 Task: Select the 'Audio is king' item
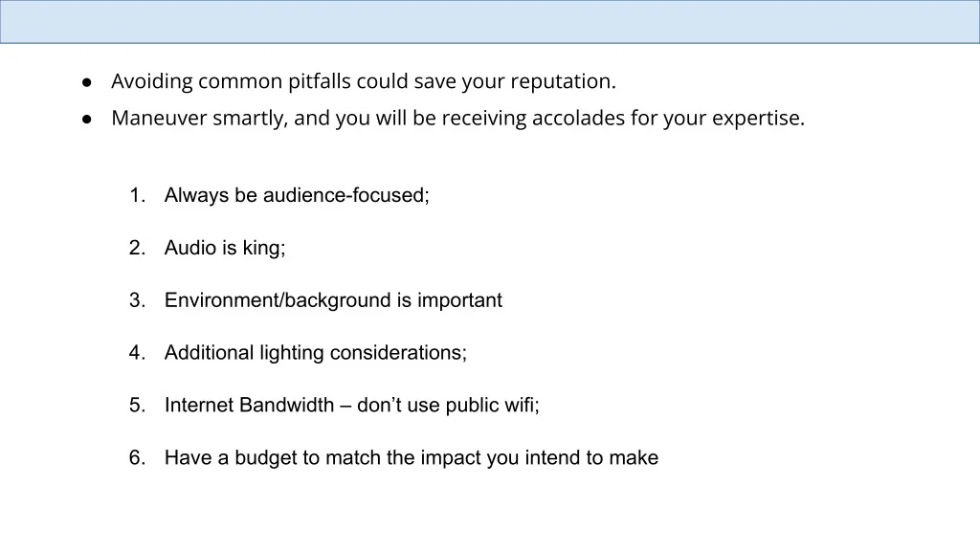[225, 248]
